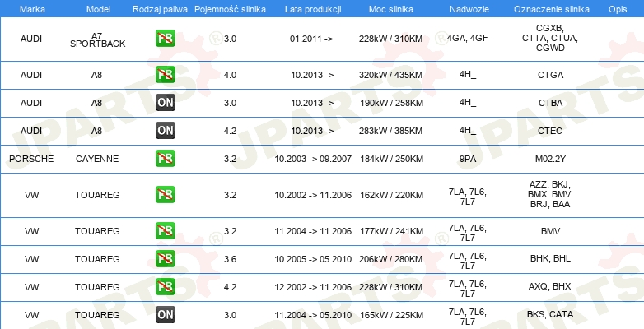Click the 11.2004 -> 05.2010 production dates
Image resolution: width=644 pixels, height=329 pixels.
[313, 315]
